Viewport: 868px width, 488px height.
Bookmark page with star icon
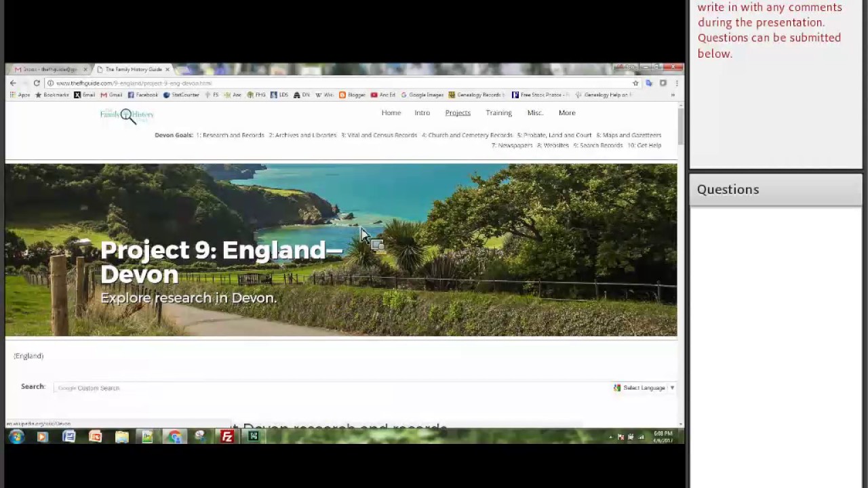coord(635,83)
